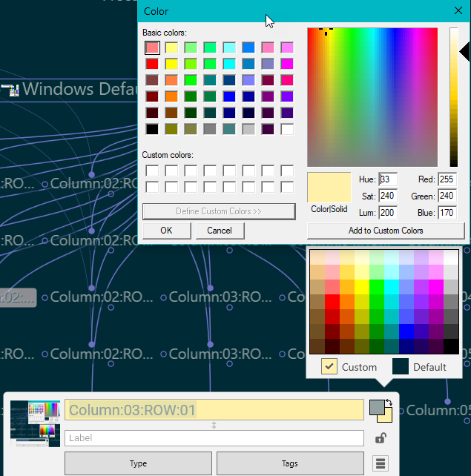Open the thought properties hamburger menu
The image size is (471, 476).
(381, 463)
